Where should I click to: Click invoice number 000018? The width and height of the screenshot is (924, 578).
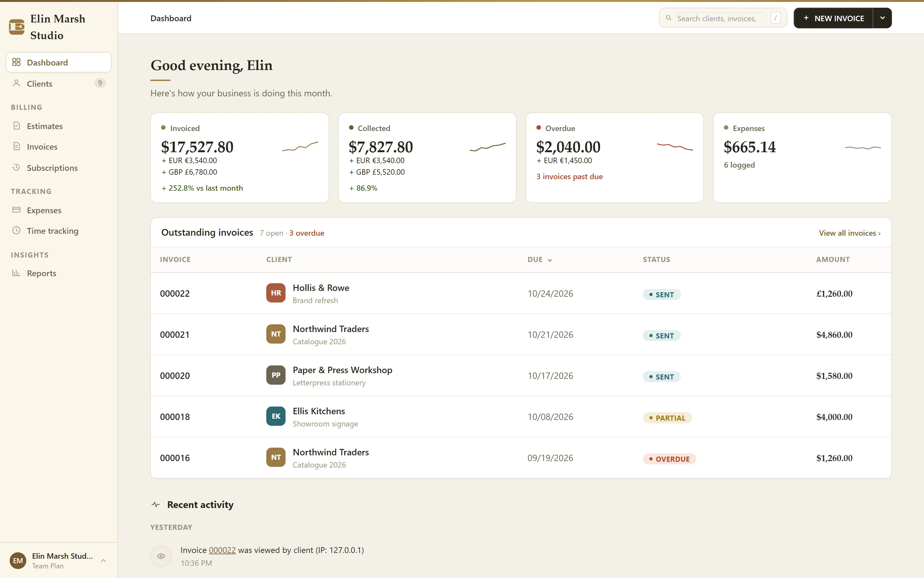pos(175,417)
